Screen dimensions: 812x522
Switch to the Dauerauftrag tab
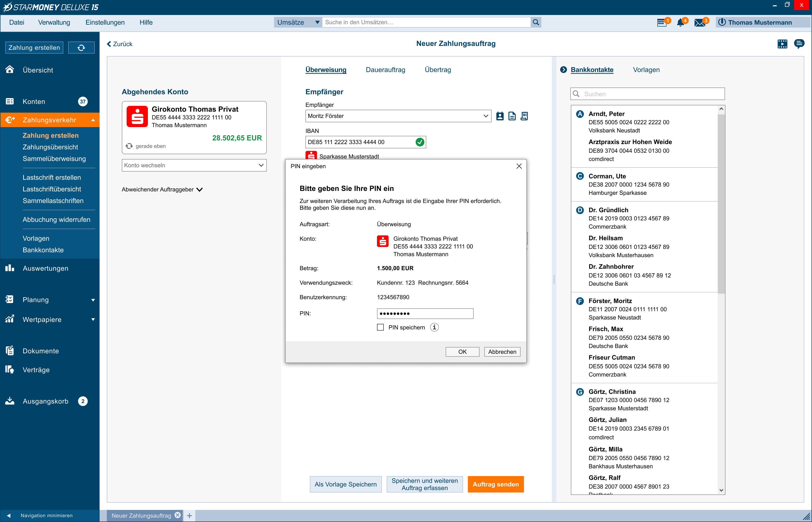click(385, 70)
